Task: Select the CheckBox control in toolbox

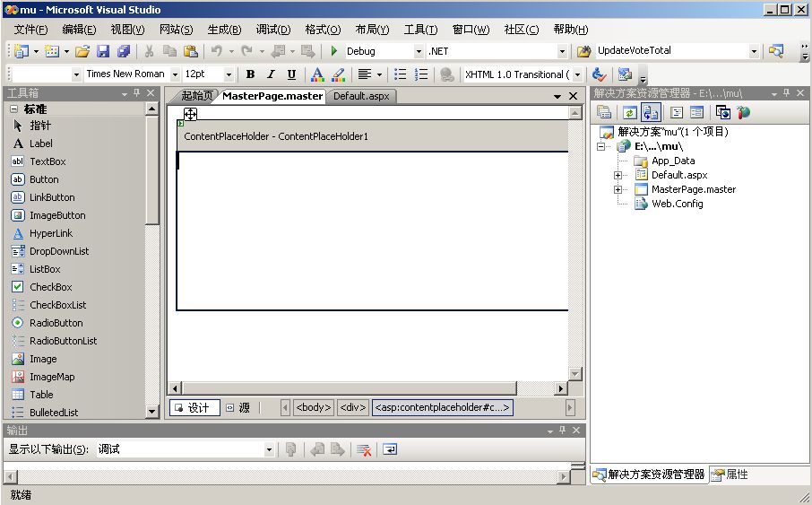Action: pos(51,287)
